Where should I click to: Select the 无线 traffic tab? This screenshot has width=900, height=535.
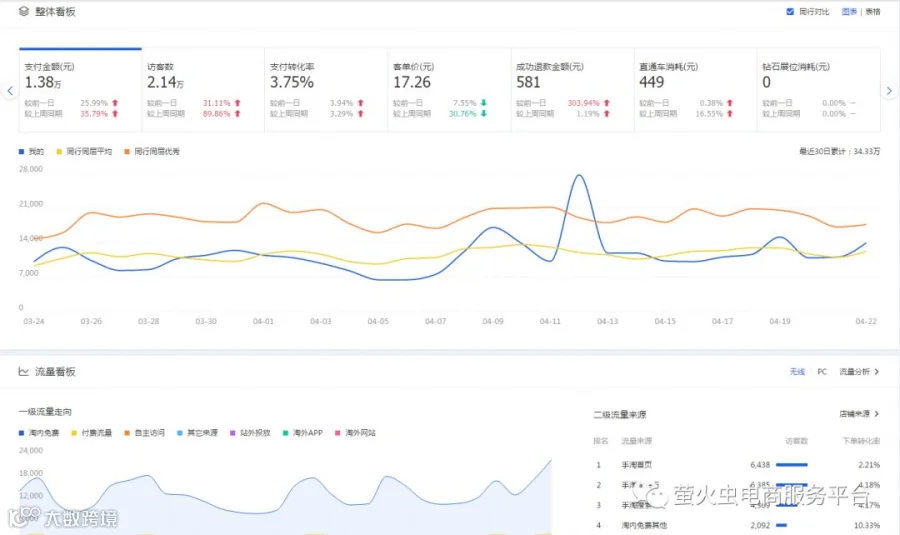point(797,372)
